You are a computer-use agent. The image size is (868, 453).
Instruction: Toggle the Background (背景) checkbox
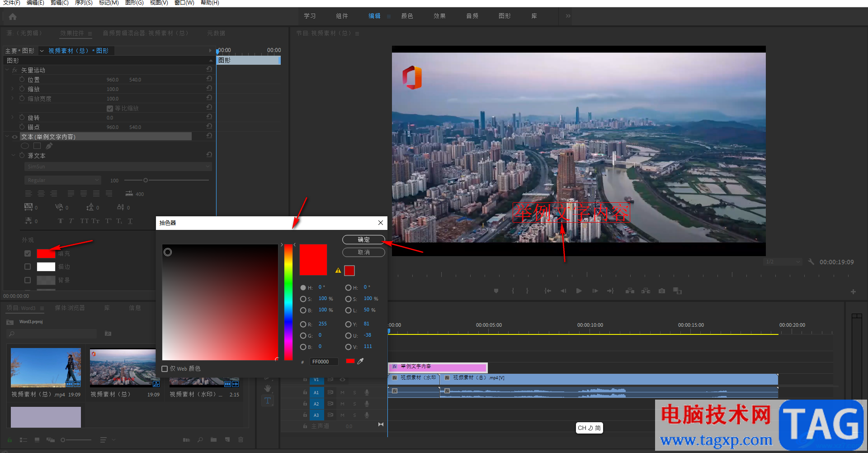coord(28,280)
